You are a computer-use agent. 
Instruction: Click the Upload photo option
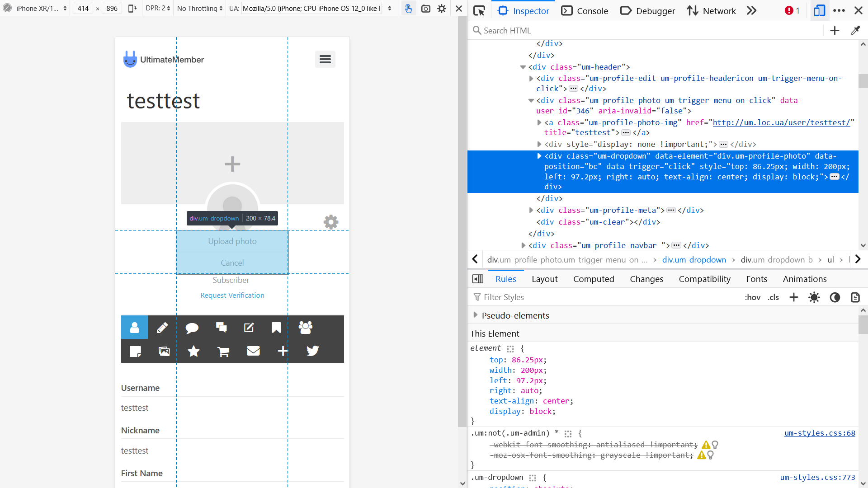[232, 241]
